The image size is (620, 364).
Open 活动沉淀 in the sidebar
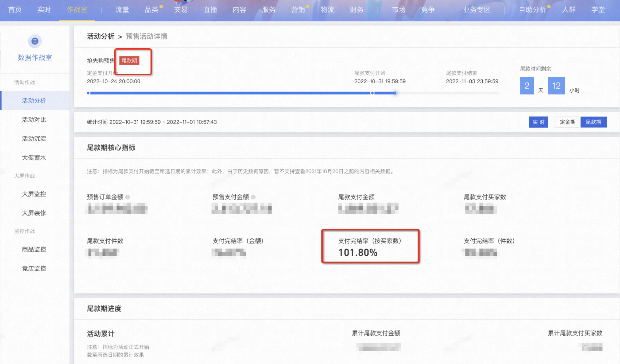point(34,138)
